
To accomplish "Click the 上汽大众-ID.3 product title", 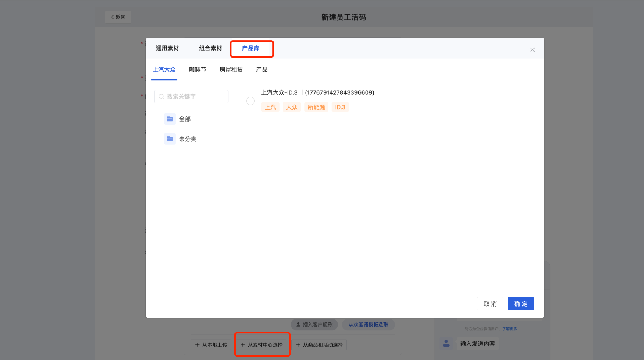I will [x=318, y=92].
